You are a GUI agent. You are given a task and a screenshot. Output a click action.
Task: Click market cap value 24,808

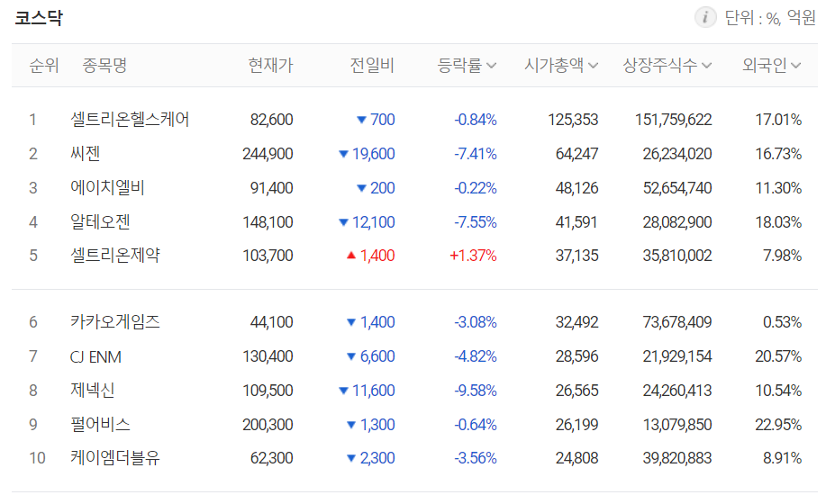pos(576,458)
